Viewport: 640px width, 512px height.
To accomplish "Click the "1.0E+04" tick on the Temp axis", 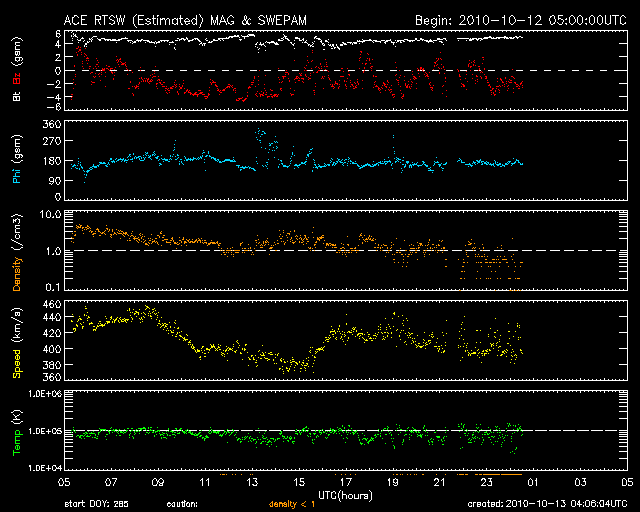I will [45, 468].
